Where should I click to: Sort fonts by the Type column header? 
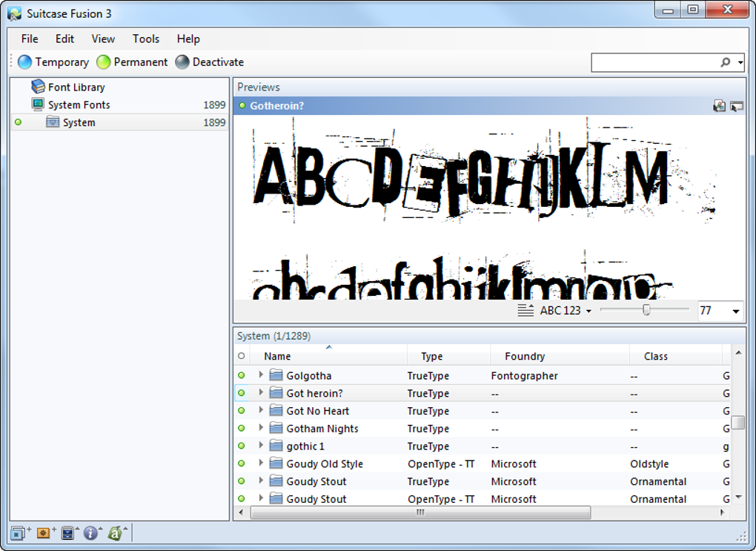(x=449, y=356)
